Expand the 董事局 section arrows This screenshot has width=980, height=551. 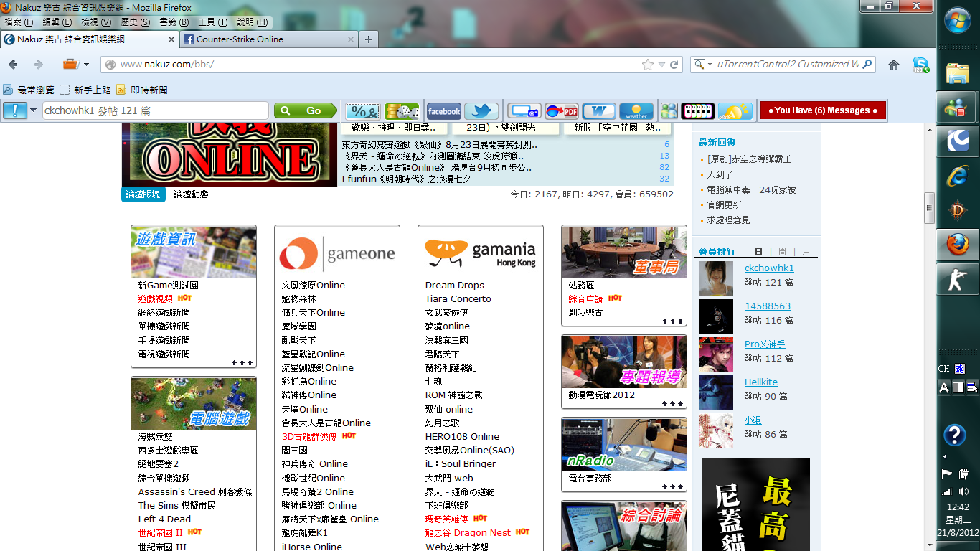pos(672,321)
